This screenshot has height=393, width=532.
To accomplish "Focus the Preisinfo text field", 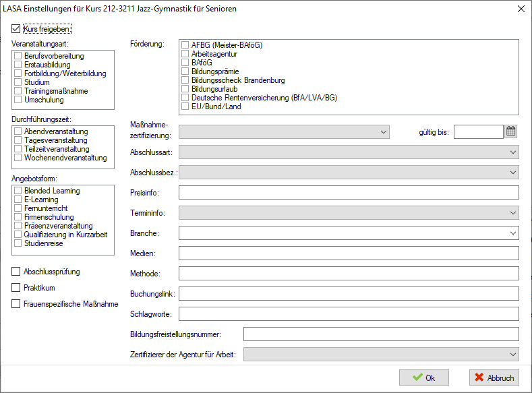I will coord(349,193).
